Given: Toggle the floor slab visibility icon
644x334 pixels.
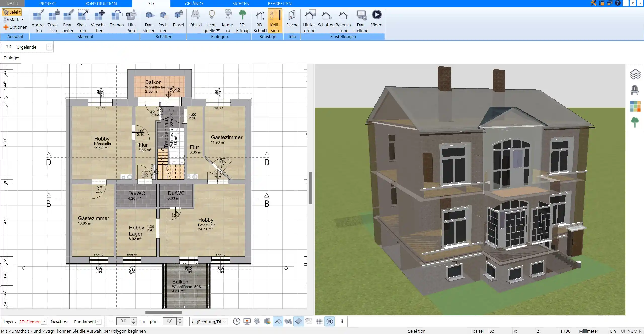Looking at the screenshot, I should coord(298,321).
